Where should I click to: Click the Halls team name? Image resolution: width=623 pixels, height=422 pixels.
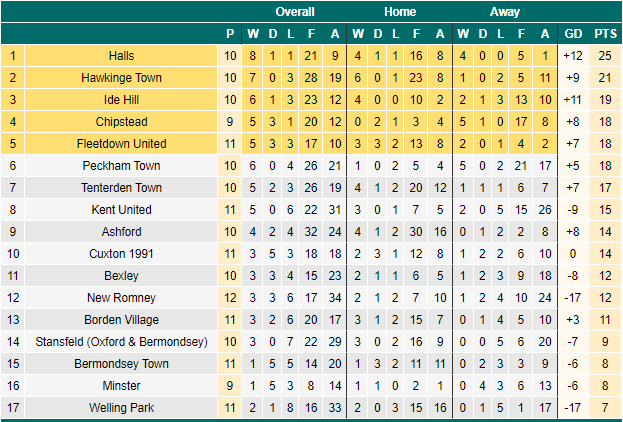click(x=121, y=56)
